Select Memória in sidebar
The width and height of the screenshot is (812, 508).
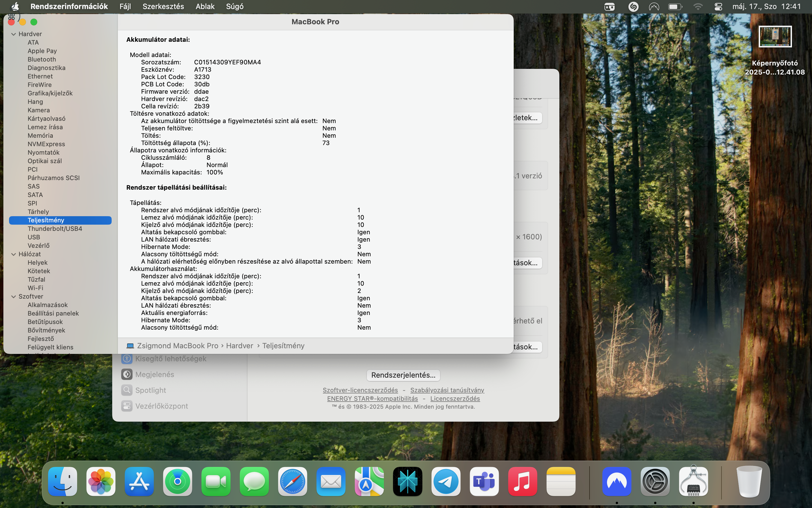(x=40, y=136)
